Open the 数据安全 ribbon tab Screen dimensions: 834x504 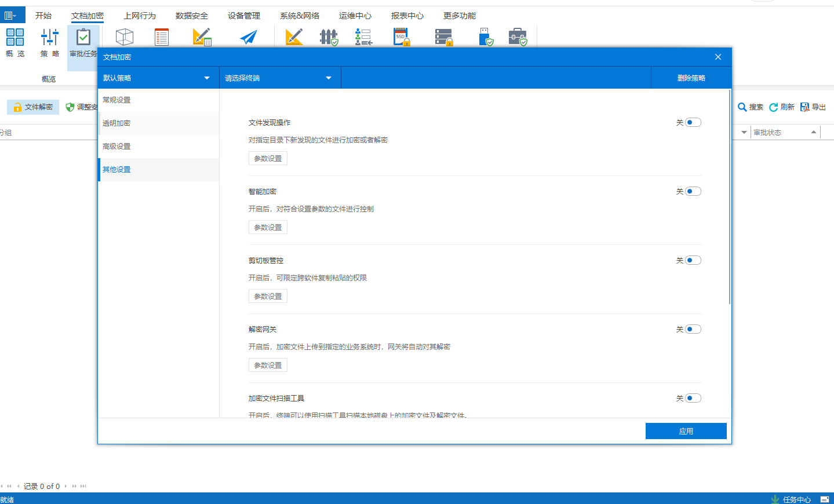click(191, 16)
